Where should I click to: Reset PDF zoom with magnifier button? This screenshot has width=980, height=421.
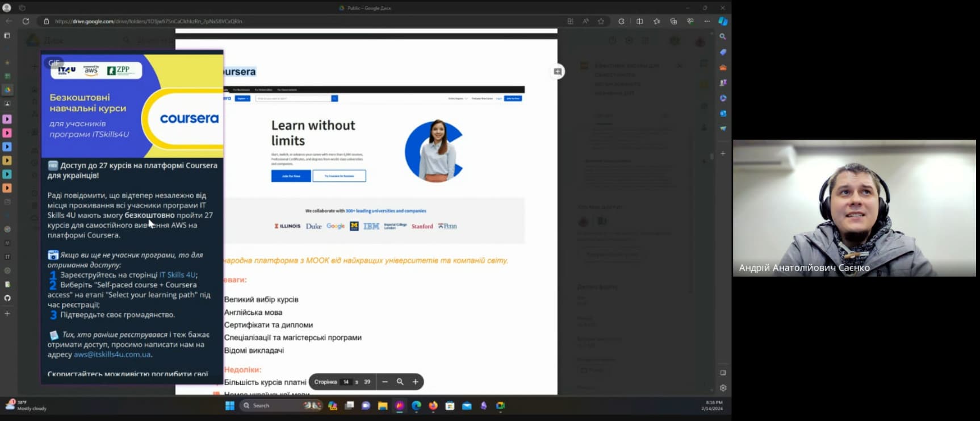pyautogui.click(x=400, y=382)
